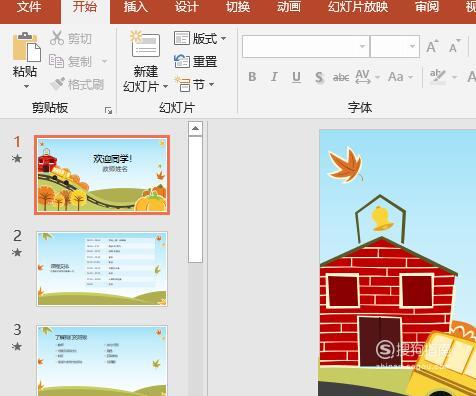Viewport: 476px width, 396px height.
Task: Click the Aa change case icon
Action: pos(396,77)
